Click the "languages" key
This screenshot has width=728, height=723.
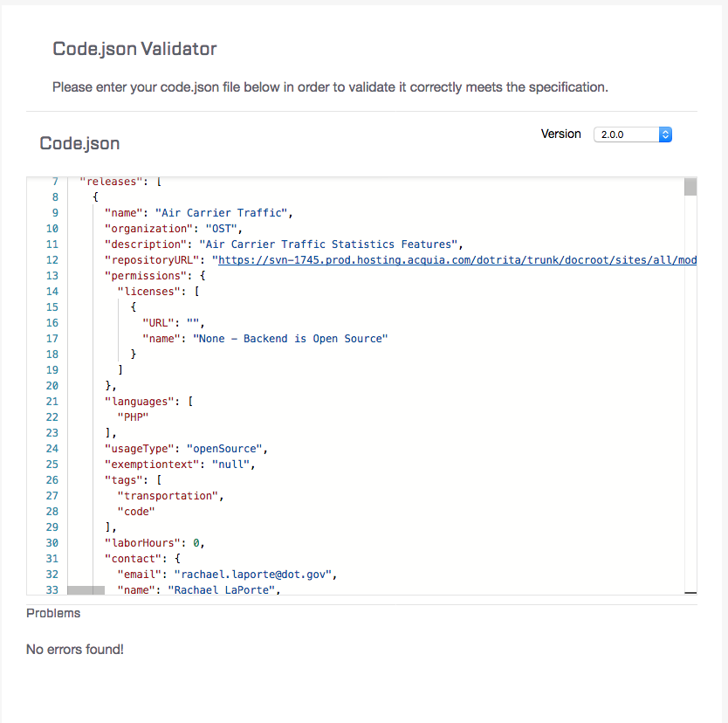pos(140,402)
